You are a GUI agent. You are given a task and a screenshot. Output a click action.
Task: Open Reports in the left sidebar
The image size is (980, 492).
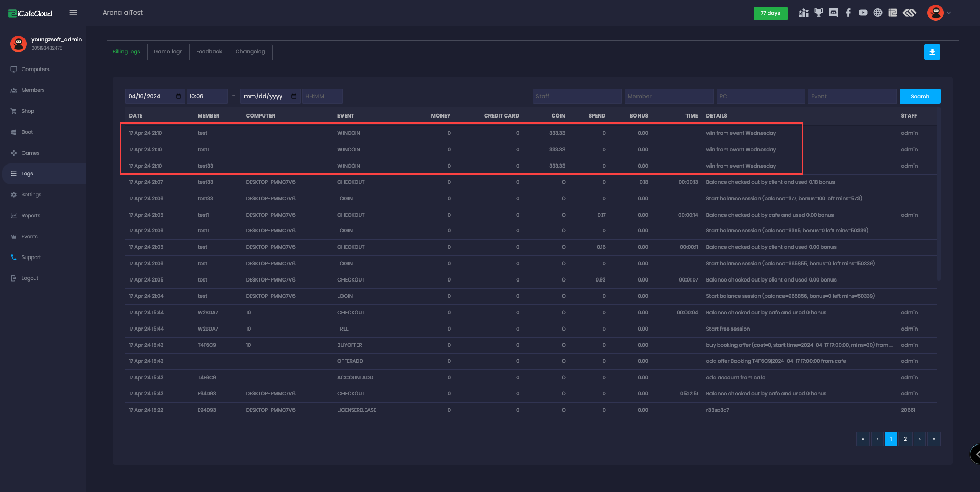(31, 216)
